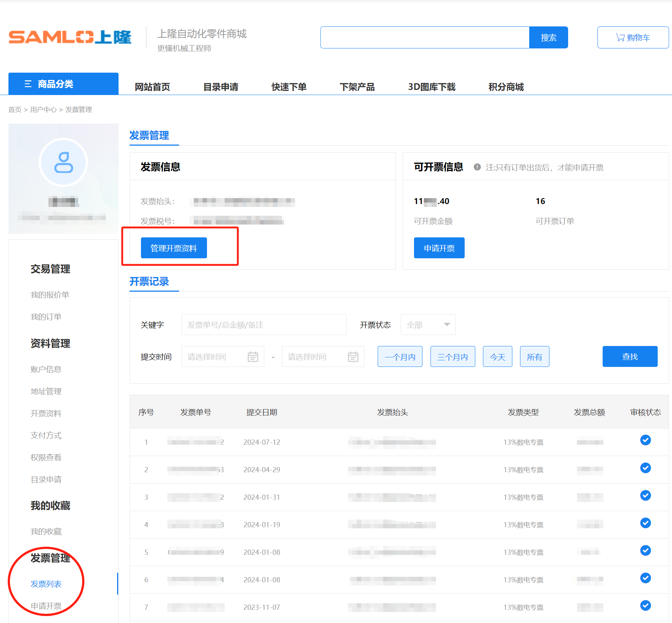
Task: Click the SAMLO site logo
Action: pyautogui.click(x=70, y=37)
